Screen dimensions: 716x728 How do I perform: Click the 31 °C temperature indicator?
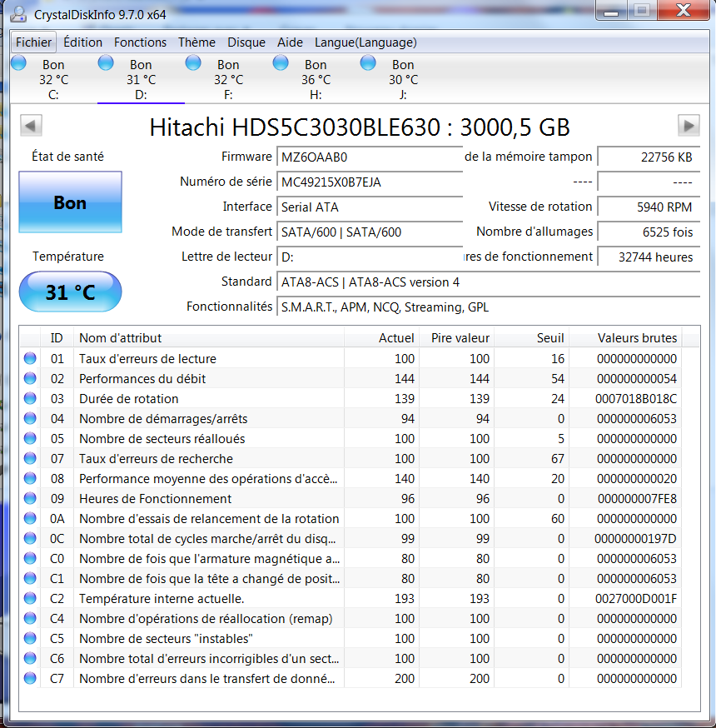click(70, 292)
